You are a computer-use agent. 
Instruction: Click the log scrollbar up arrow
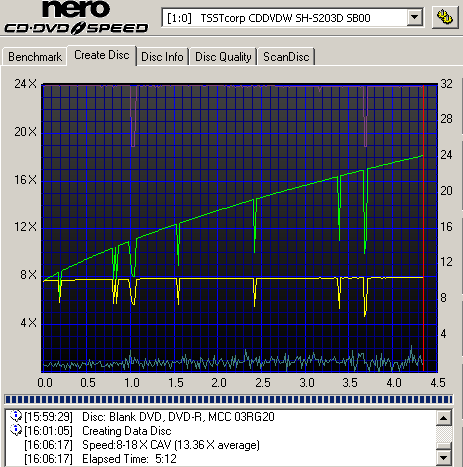pos(444,418)
